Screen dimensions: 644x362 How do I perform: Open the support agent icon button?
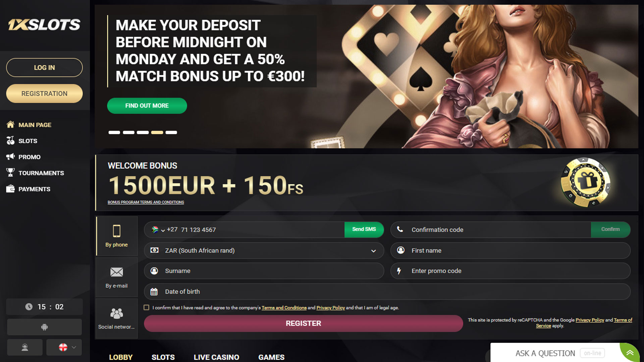tap(25, 347)
